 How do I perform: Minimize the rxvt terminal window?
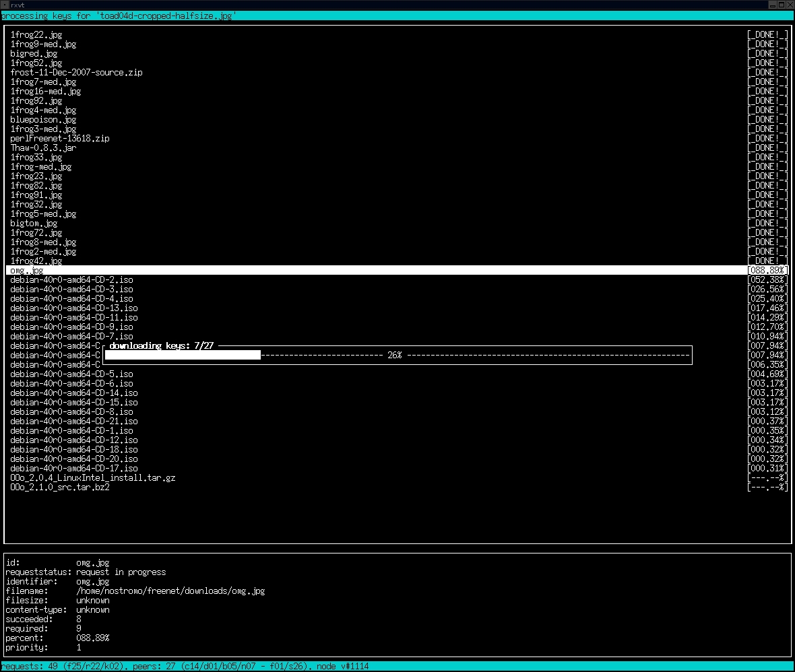point(772,5)
